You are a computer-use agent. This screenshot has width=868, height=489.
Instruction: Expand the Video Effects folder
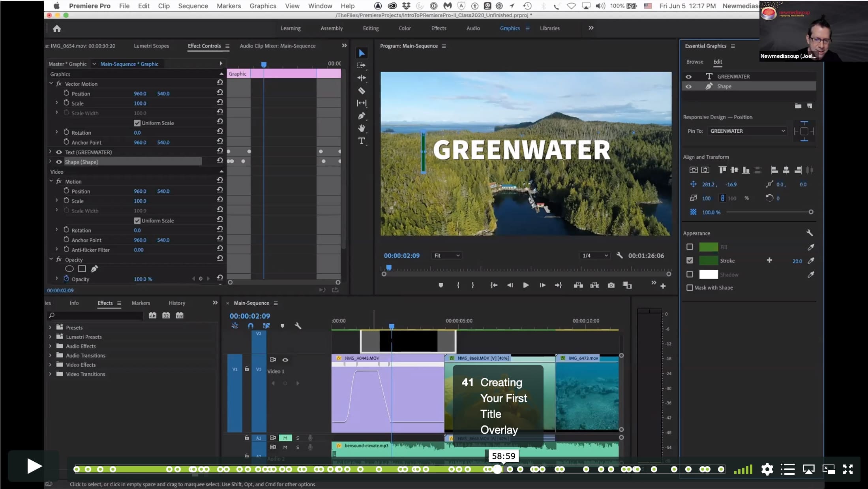[50, 365]
